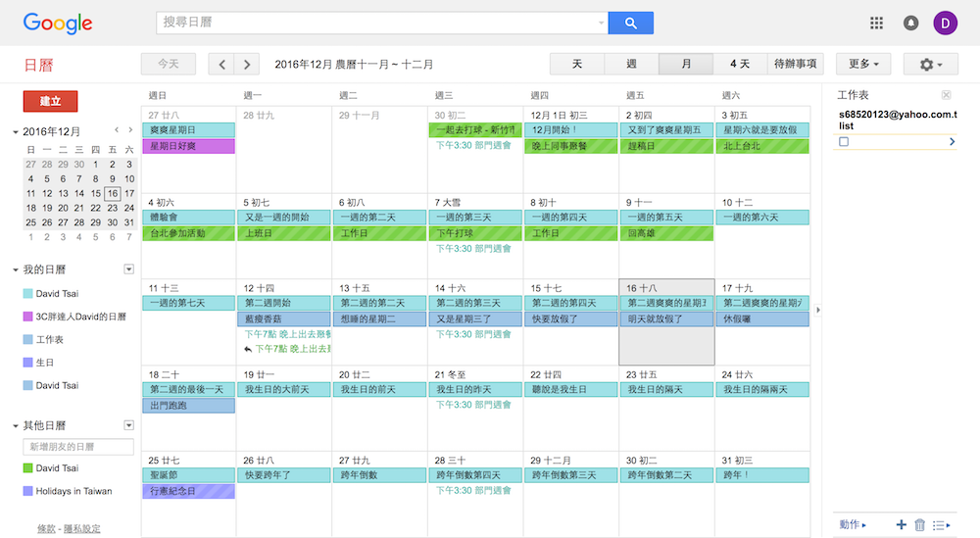The image size is (980, 538).
Task: Delete task using the trash icon
Action: click(919, 525)
